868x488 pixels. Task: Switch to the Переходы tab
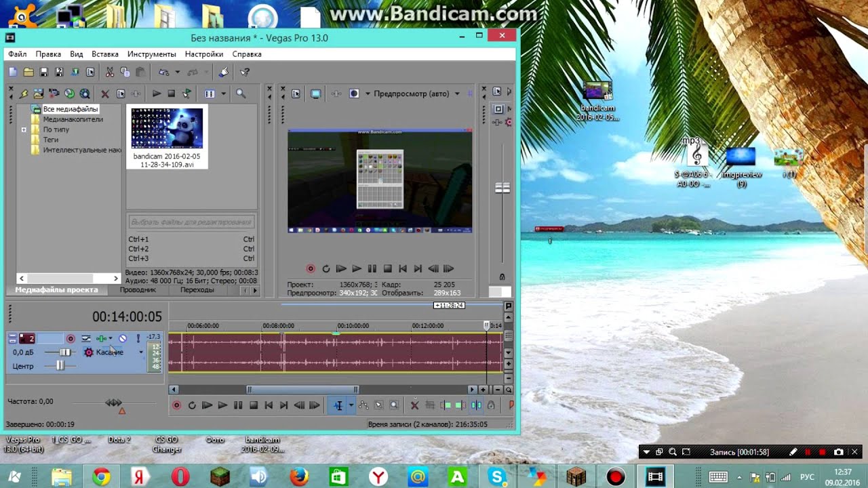(197, 289)
